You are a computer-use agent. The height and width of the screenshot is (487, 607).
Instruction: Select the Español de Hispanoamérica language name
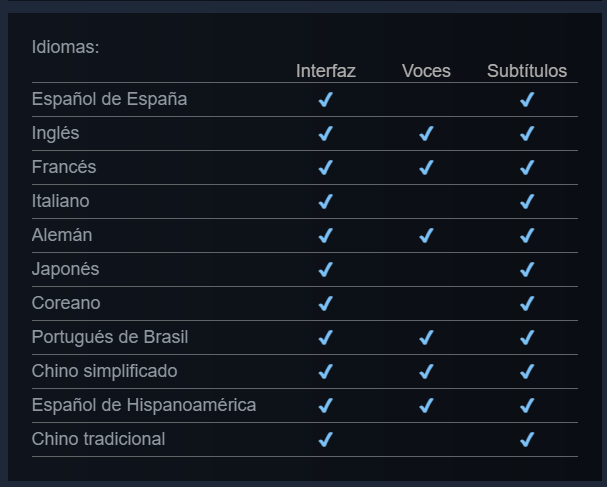pos(143,405)
